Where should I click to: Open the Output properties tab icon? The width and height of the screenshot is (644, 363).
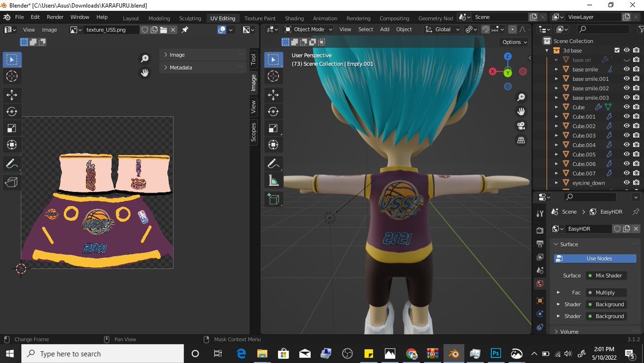(540, 244)
